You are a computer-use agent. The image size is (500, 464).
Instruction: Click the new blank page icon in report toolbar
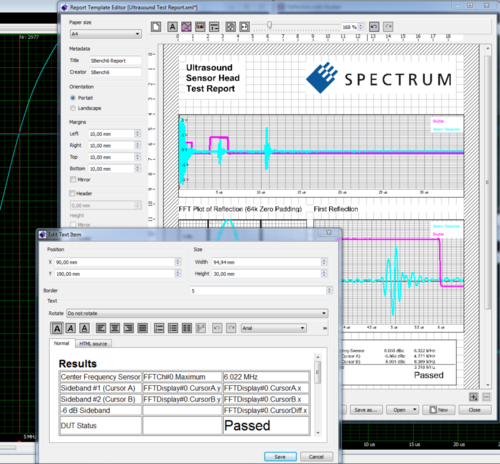[x=156, y=27]
